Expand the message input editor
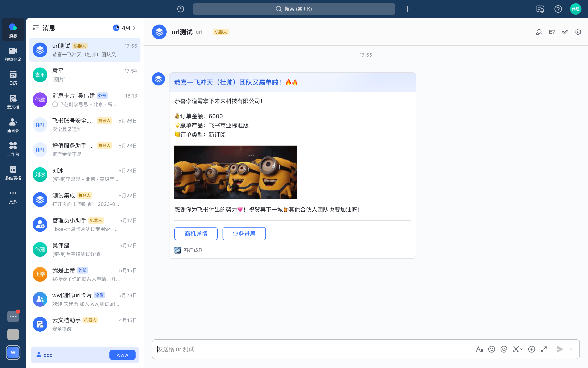Image resolution: width=588 pixels, height=368 pixels. (x=544, y=349)
